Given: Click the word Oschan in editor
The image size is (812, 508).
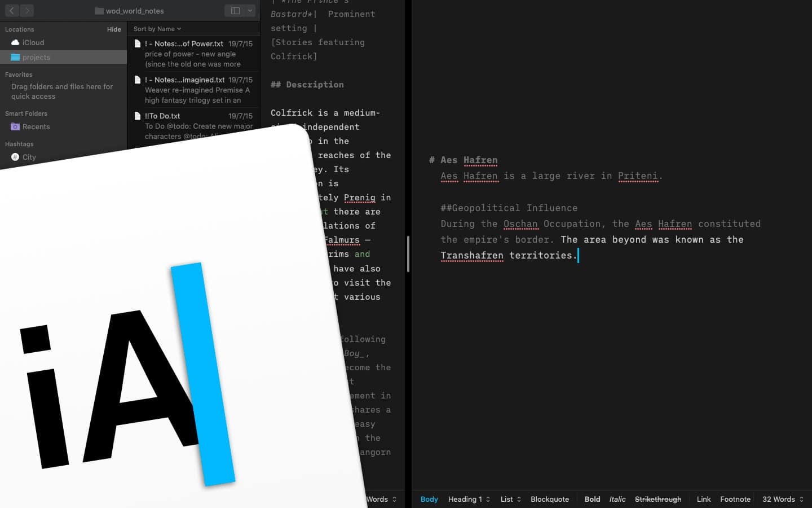Looking at the screenshot, I should pyautogui.click(x=520, y=224).
